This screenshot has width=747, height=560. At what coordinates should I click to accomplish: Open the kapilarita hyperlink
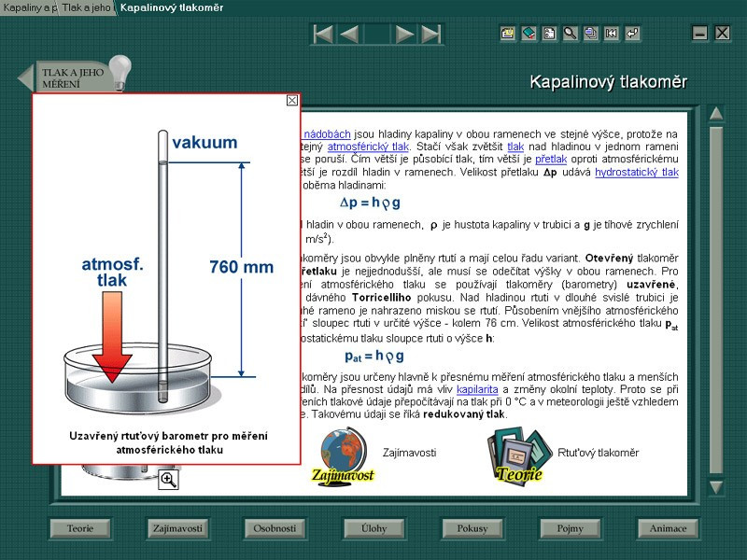coord(477,389)
